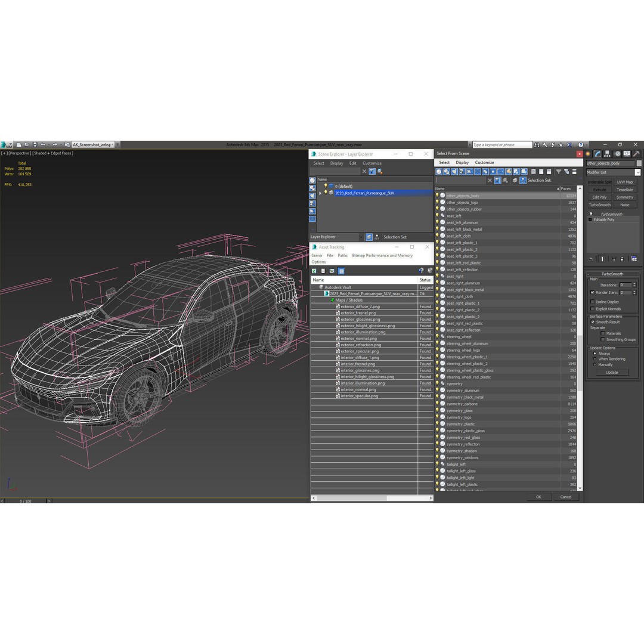Click Refresh icon in Asset Tracking toolbar
Viewport: 644px width, 644px height.
(314, 271)
